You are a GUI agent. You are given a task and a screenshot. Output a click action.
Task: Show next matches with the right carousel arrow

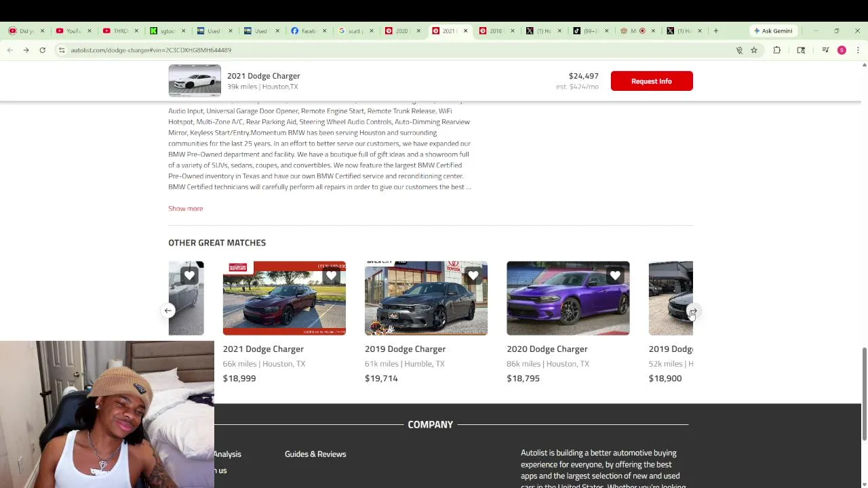coord(693,310)
